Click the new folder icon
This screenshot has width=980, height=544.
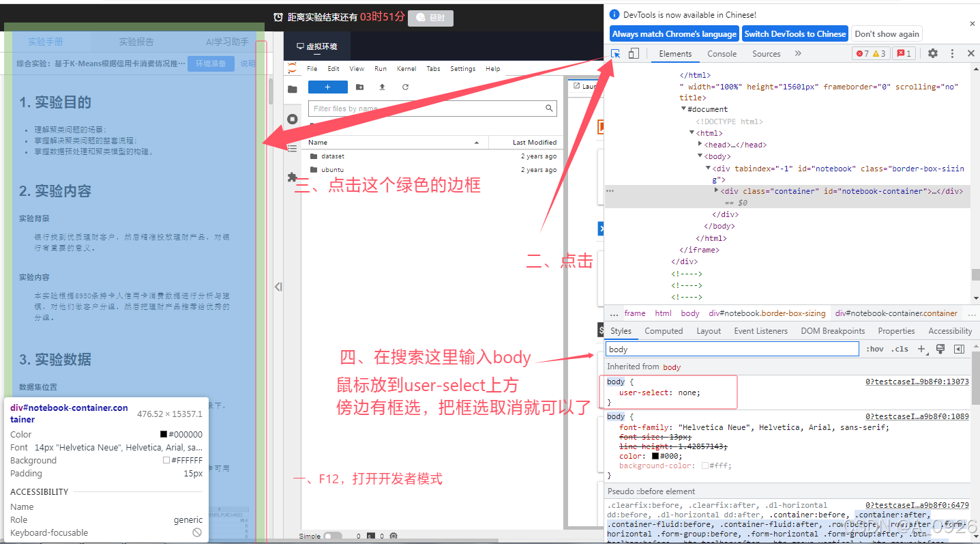pos(359,87)
